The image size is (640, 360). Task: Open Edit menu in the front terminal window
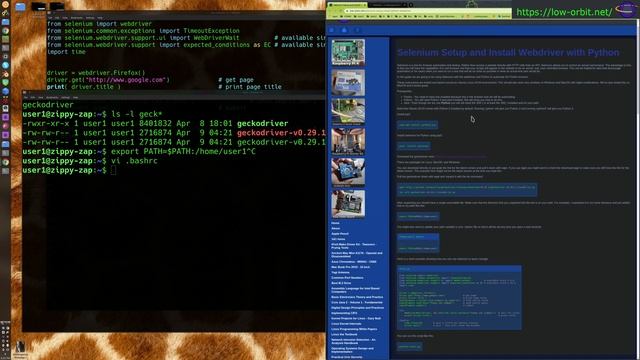tap(33, 97)
